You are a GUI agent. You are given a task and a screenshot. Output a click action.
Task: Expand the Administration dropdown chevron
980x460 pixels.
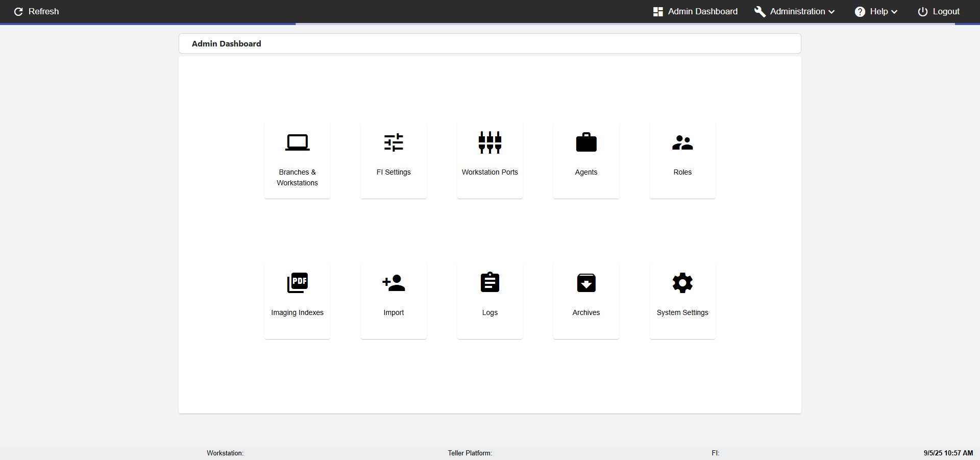click(x=831, y=12)
